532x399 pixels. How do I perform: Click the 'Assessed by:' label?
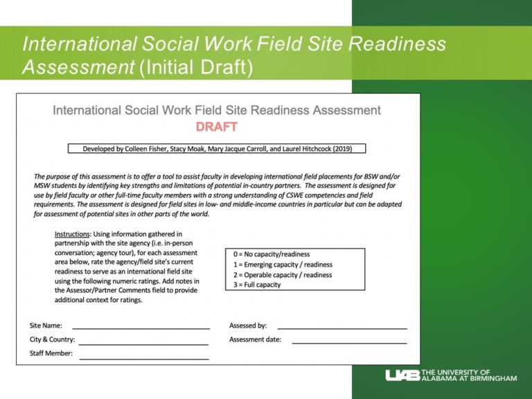(248, 326)
